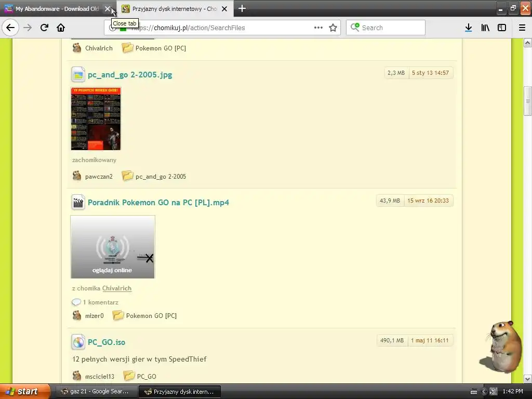Click folder icon beside mizer0's Pokemon GO
Image resolution: width=532 pixels, height=399 pixels.
coord(118,315)
